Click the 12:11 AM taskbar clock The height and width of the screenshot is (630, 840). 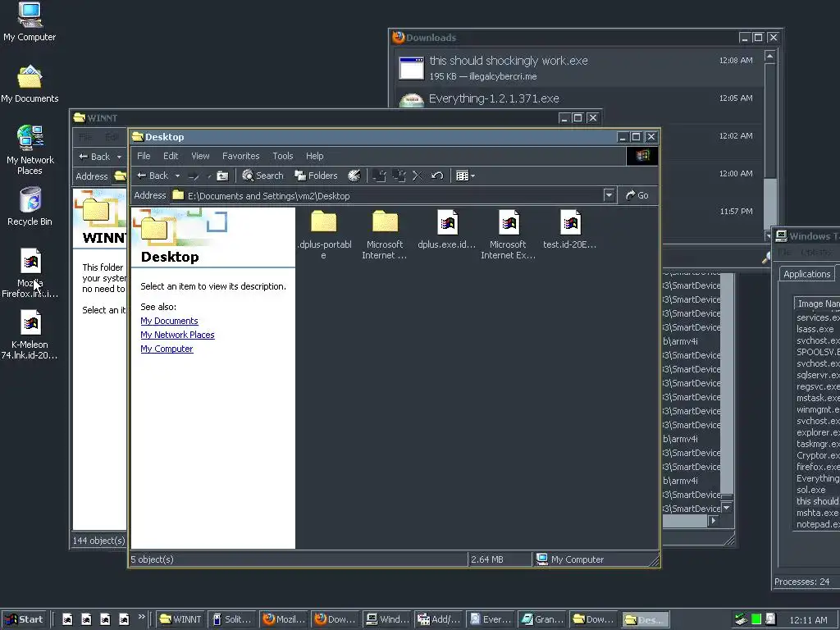(808, 620)
